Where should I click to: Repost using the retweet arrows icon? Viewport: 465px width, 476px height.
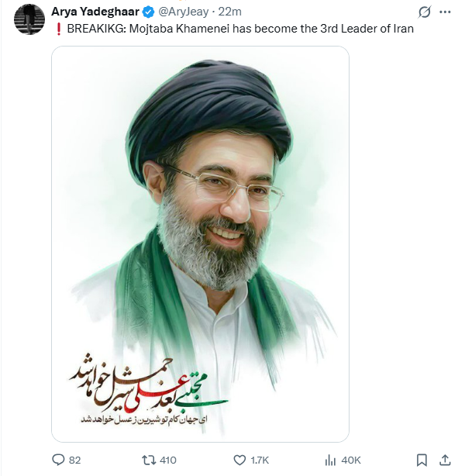(x=149, y=460)
